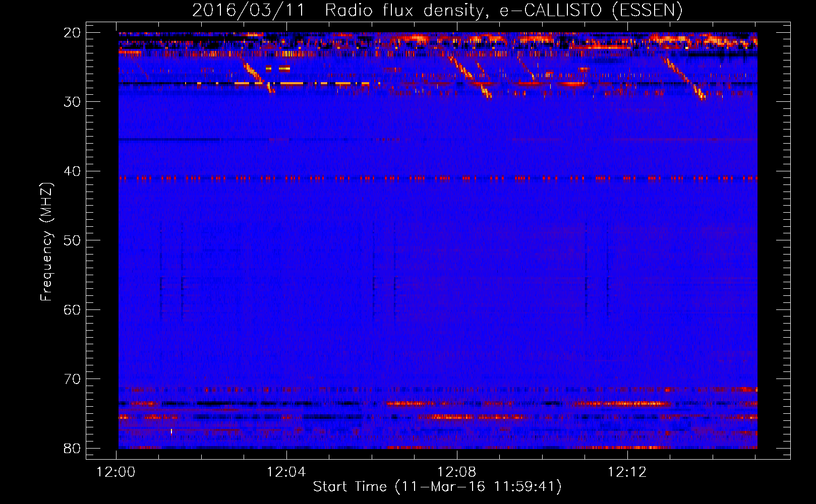Click the '50' frequency tick label

tap(73, 240)
